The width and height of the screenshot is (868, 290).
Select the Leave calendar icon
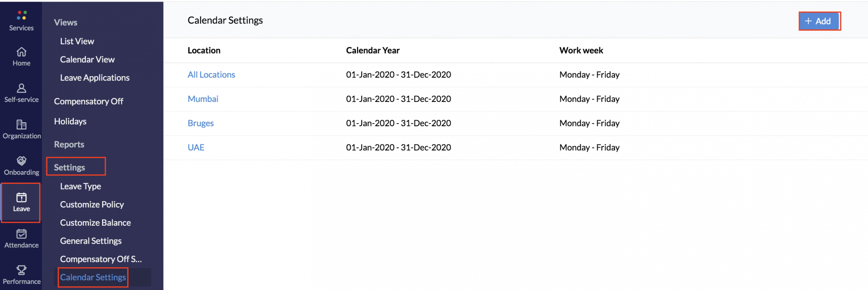click(x=21, y=198)
